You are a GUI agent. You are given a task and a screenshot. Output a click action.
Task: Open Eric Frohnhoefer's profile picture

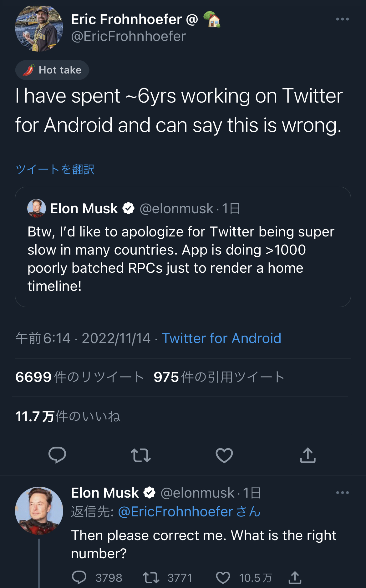[39, 29]
